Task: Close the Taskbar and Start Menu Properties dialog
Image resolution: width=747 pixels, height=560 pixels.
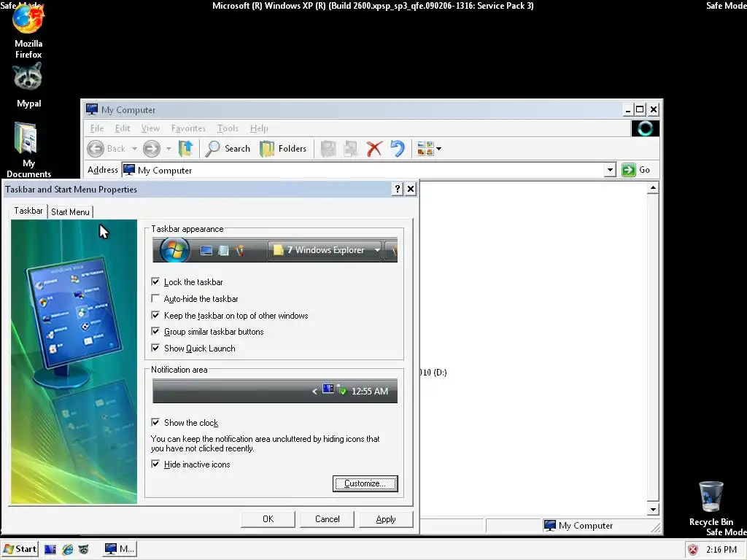Action: point(411,189)
